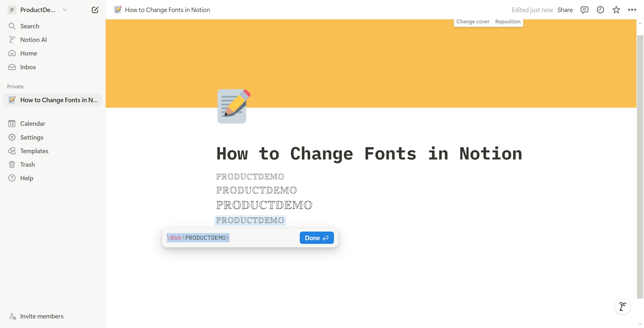Click the scrollbar down arrow

[x=640, y=324]
